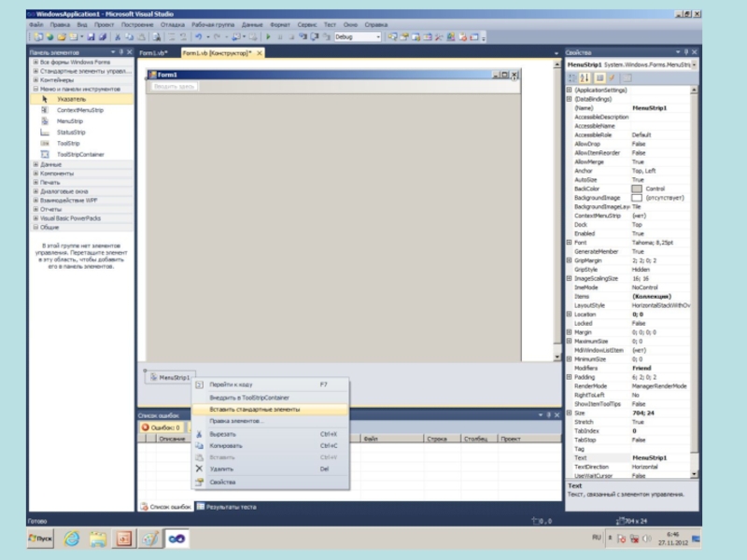Open the Debug configuration dropdown
Screen dimensions: 747x560
pyautogui.click(x=377, y=36)
